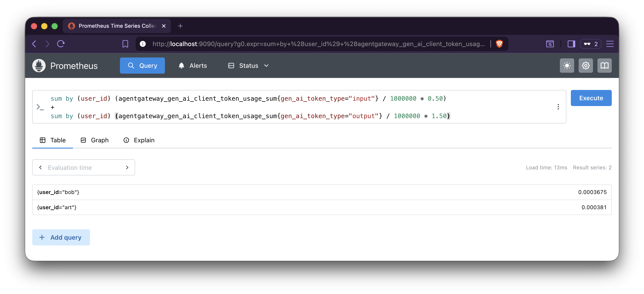This screenshot has width=644, height=294.
Task: Select the user_id="art" result row
Action: [322, 207]
